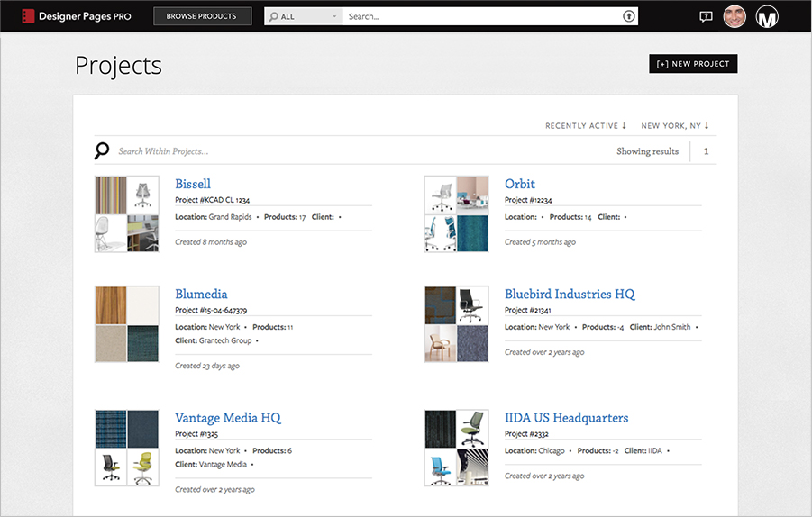Click the Blumedia dark teal fabric swatch
The width and height of the screenshot is (812, 517).
point(143,344)
